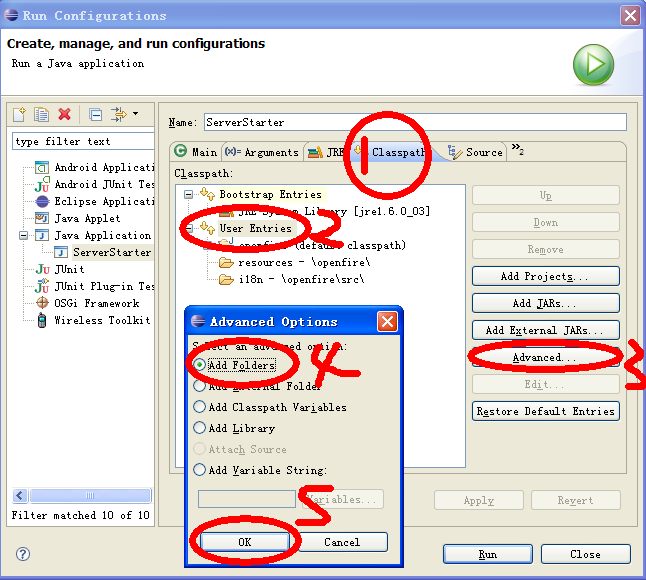Image resolution: width=646 pixels, height=580 pixels.
Task: Click the Eclipse Application sphere icon
Action: point(42,201)
